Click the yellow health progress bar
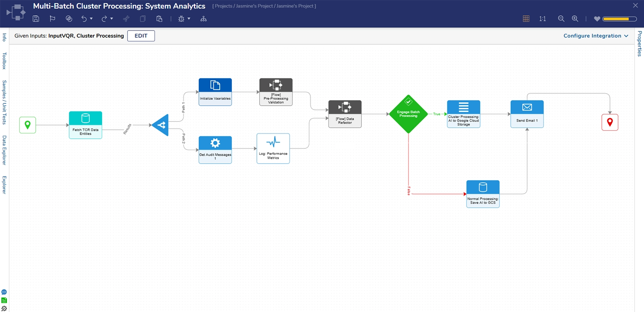Image resolution: width=644 pixels, height=312 pixels. 619,19
